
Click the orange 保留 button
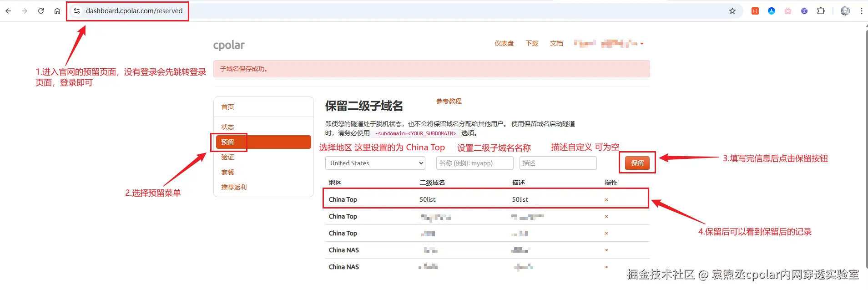pos(637,163)
